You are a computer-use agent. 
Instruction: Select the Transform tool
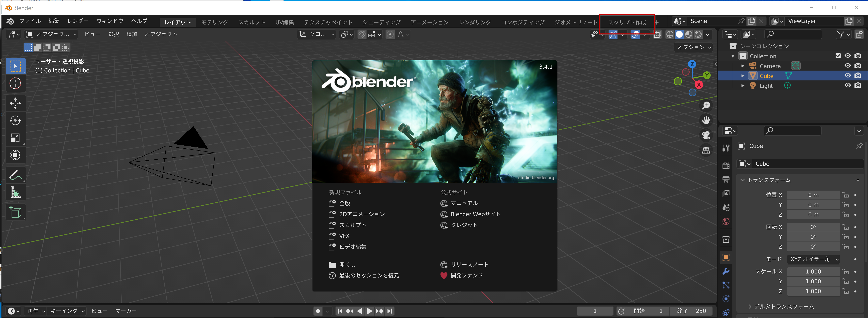(15, 155)
